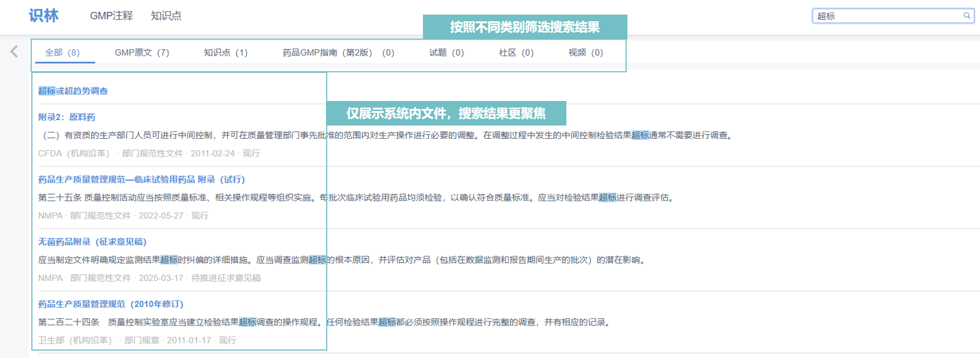Switch to the 知识点 (1) tab
Image resolution: width=980 pixels, height=358 pixels.
tap(226, 52)
